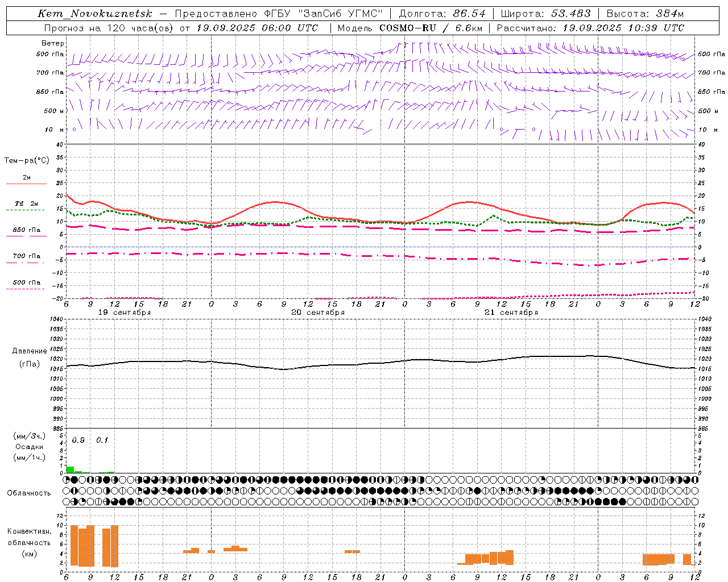
Task: Click the Ветер wind panel label
Action: pyautogui.click(x=52, y=43)
